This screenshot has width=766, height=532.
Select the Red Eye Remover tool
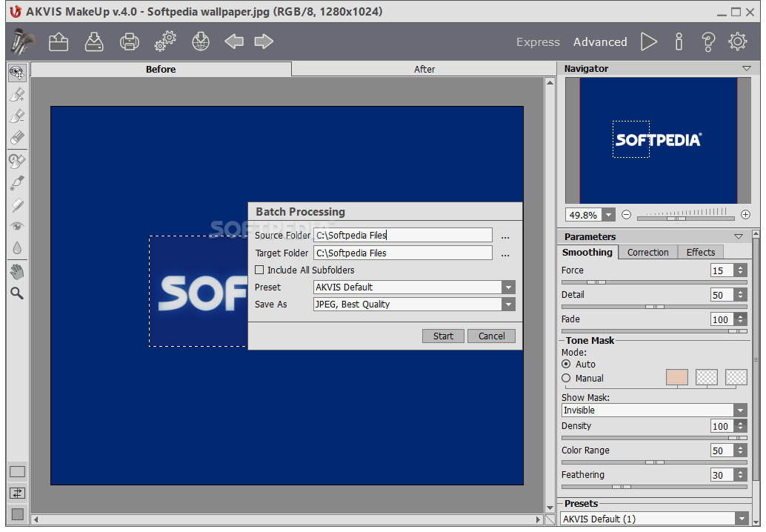pos(17,226)
